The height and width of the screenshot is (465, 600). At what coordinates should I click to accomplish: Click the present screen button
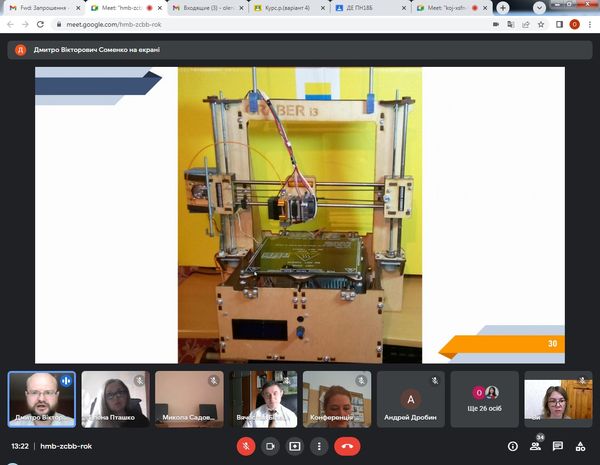pyautogui.click(x=295, y=446)
